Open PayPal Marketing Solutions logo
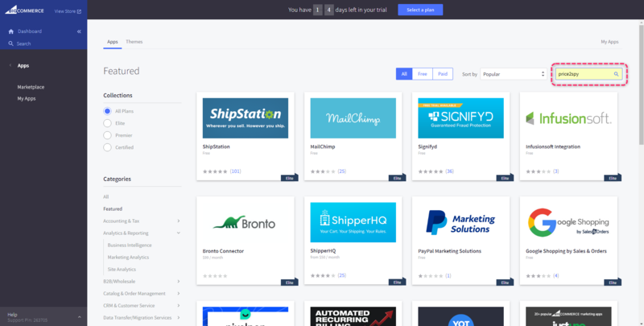 tap(460, 222)
